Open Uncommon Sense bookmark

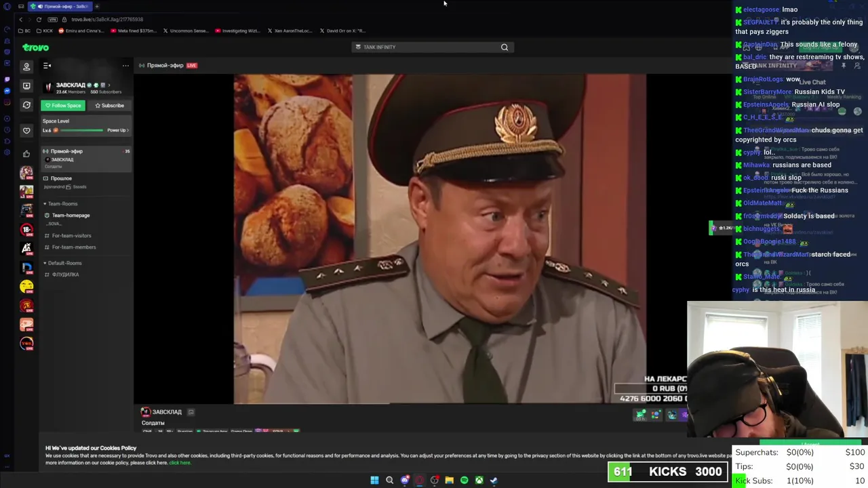click(x=186, y=30)
